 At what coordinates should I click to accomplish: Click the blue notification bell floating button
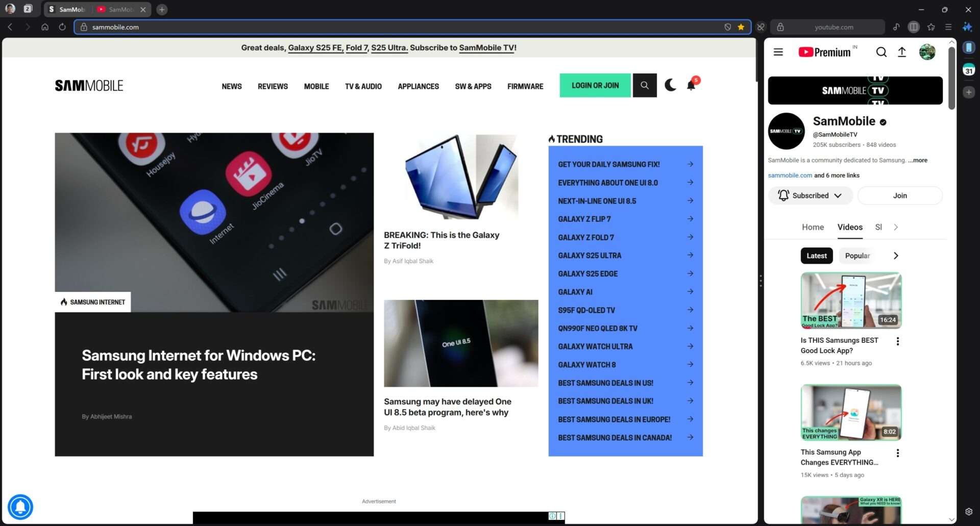[x=20, y=507]
